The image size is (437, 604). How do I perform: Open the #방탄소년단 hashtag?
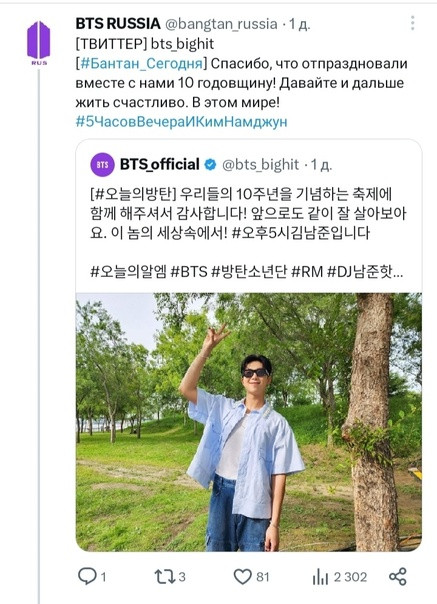[x=249, y=272]
